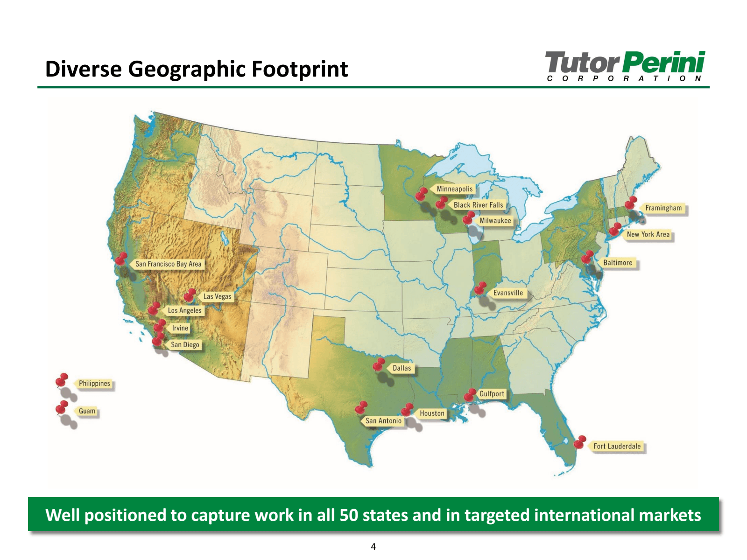Click the red pushpin beside Los Angeles
The width and height of the screenshot is (747, 560).
(154, 308)
